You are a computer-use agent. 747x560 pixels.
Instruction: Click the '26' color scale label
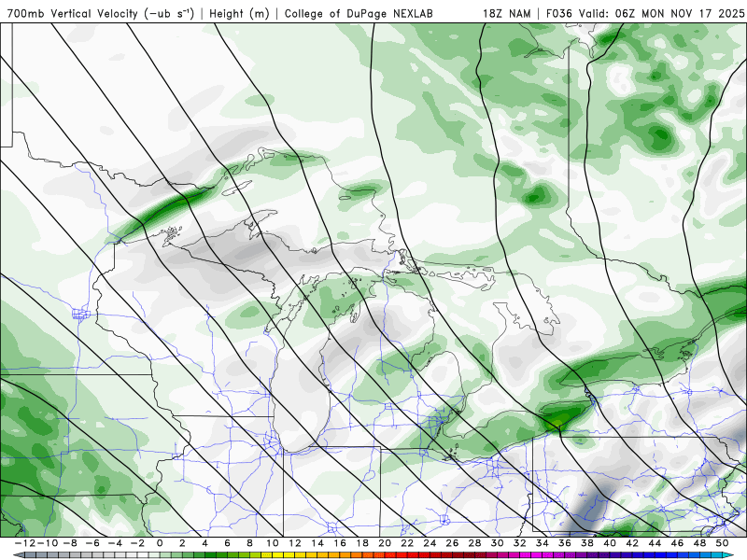click(452, 543)
